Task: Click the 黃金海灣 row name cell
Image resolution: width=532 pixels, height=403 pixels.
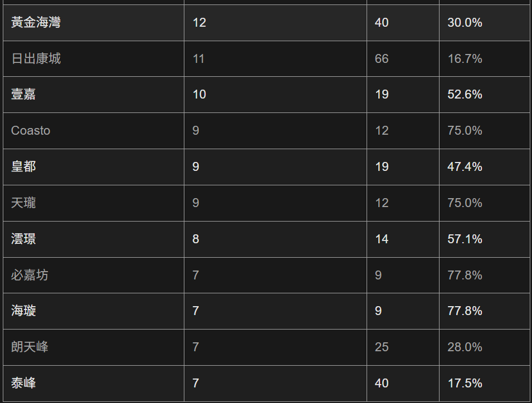Action: (x=36, y=23)
